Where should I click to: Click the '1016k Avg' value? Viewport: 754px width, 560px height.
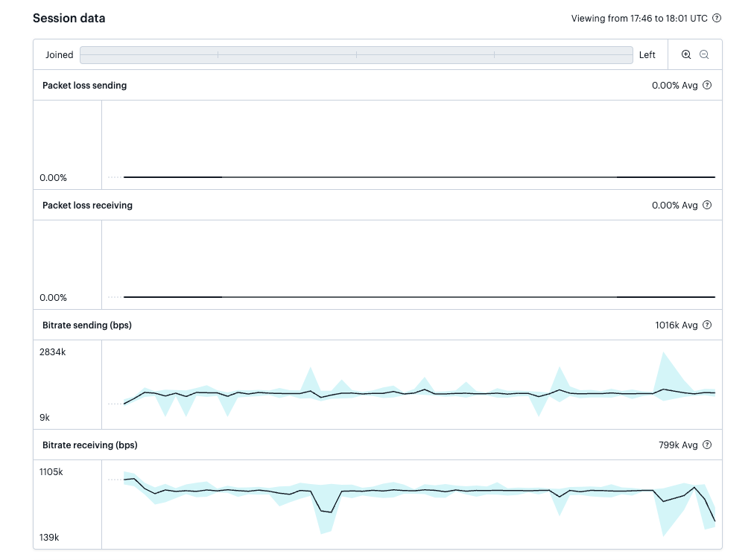pos(676,325)
